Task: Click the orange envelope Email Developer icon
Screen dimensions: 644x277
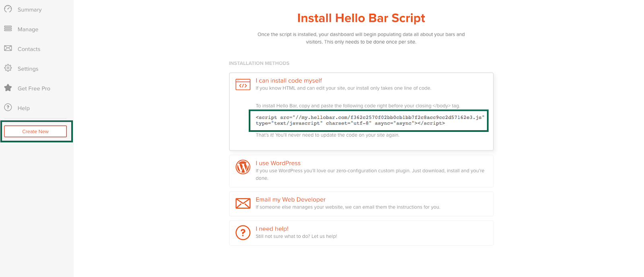Action: pos(243,203)
